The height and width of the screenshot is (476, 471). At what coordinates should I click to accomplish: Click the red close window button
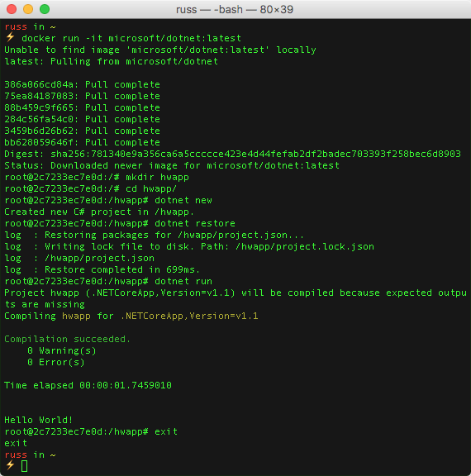[x=12, y=9]
